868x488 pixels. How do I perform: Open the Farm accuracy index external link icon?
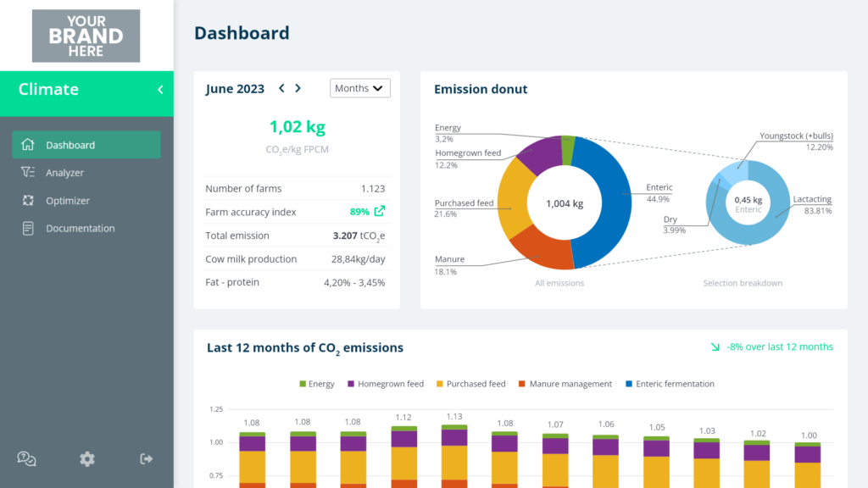pos(380,211)
